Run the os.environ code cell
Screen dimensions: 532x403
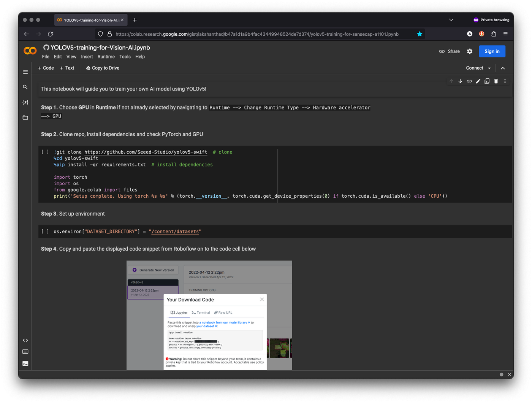point(45,232)
